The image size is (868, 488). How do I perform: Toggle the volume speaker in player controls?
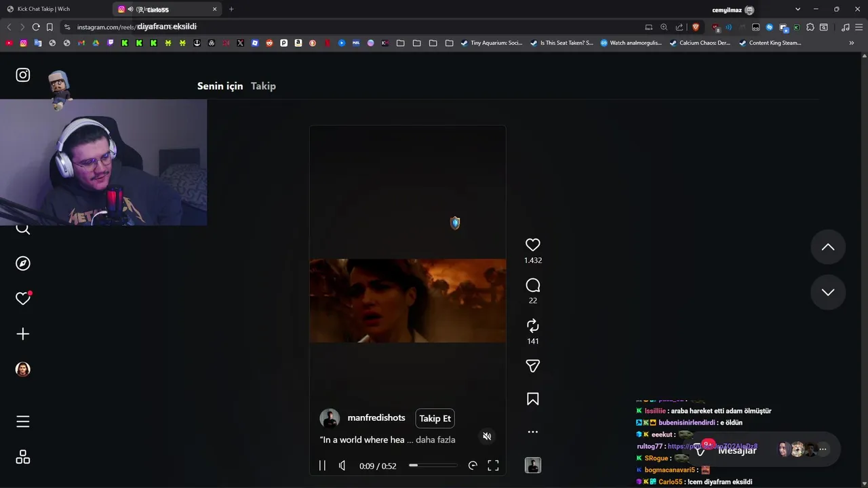point(342,466)
